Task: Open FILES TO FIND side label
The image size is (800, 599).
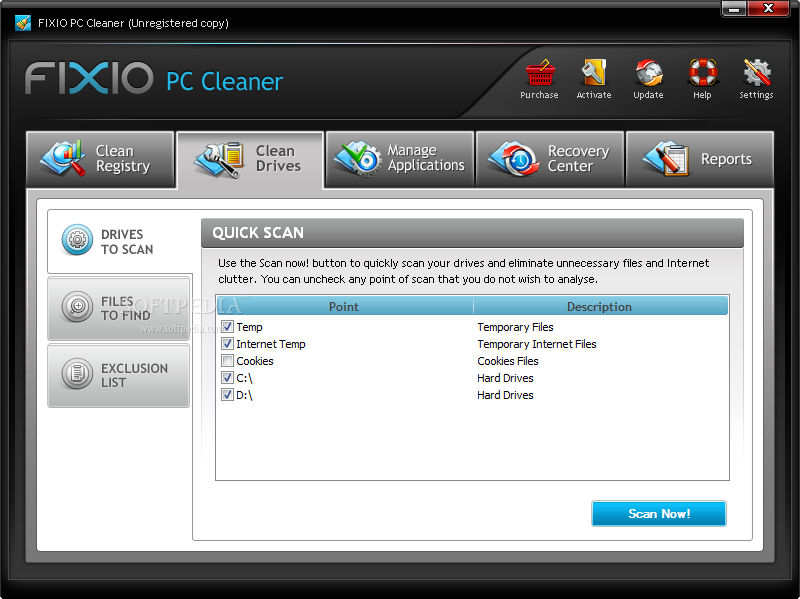Action: 126,309
